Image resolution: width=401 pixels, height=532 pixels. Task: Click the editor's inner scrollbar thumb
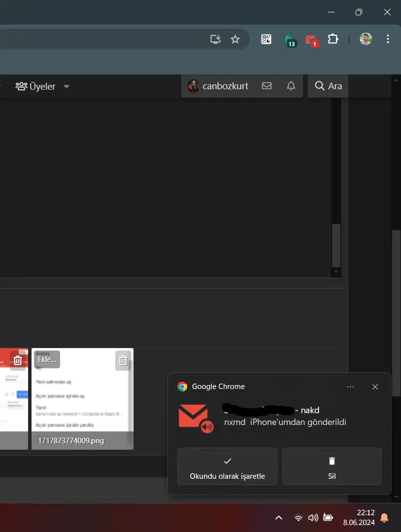[336, 246]
